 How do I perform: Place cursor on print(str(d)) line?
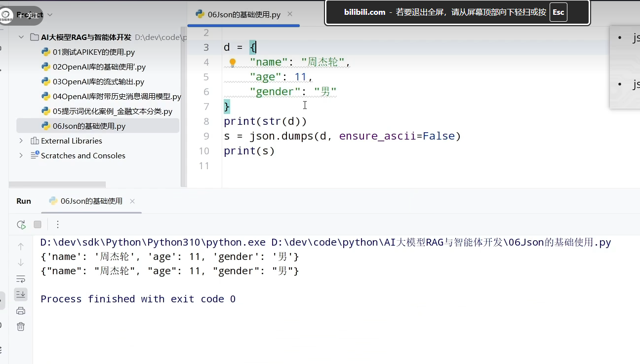265,121
